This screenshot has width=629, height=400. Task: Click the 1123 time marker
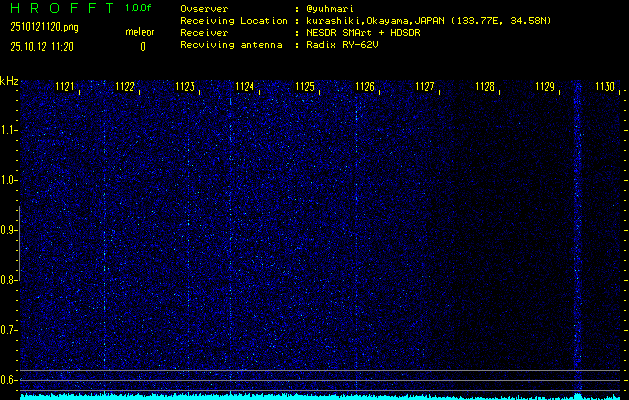[185, 88]
